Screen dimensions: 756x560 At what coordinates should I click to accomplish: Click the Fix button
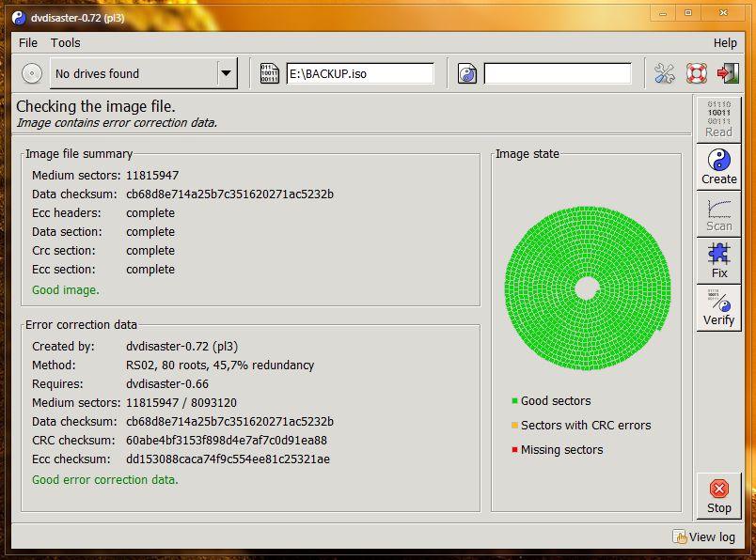tap(719, 260)
